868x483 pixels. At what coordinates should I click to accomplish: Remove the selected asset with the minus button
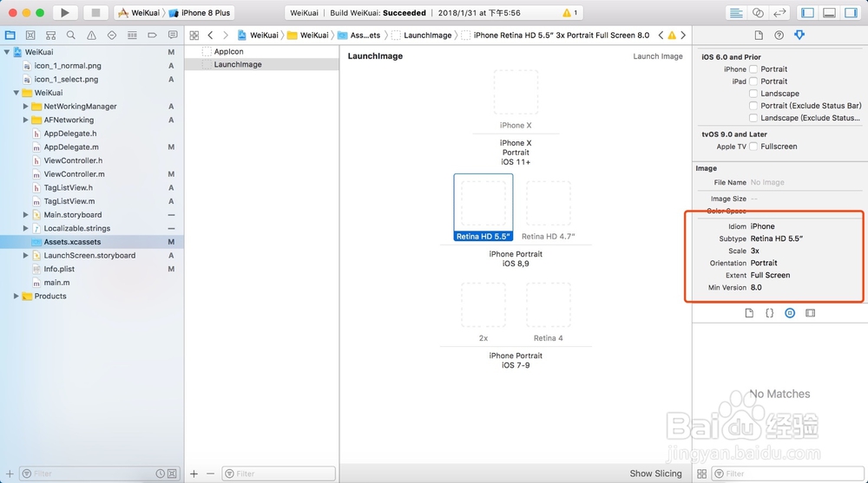pyautogui.click(x=210, y=473)
